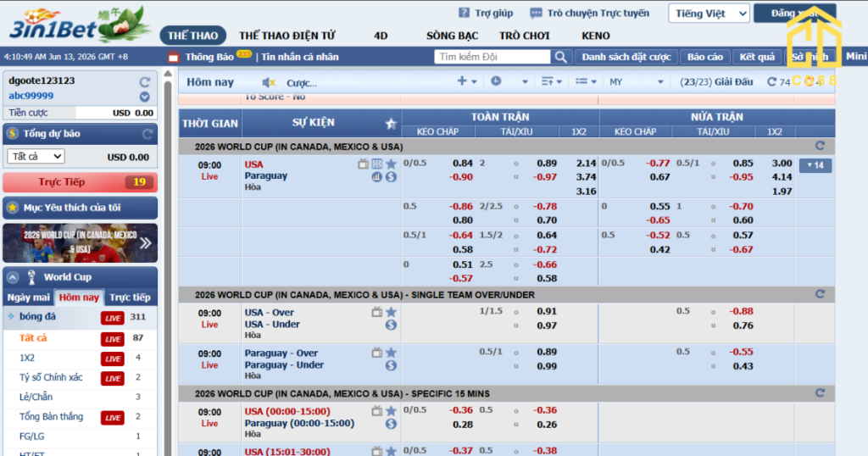This screenshot has width=868, height=456.
Task: Open Báo cáo report
Action: [704, 57]
